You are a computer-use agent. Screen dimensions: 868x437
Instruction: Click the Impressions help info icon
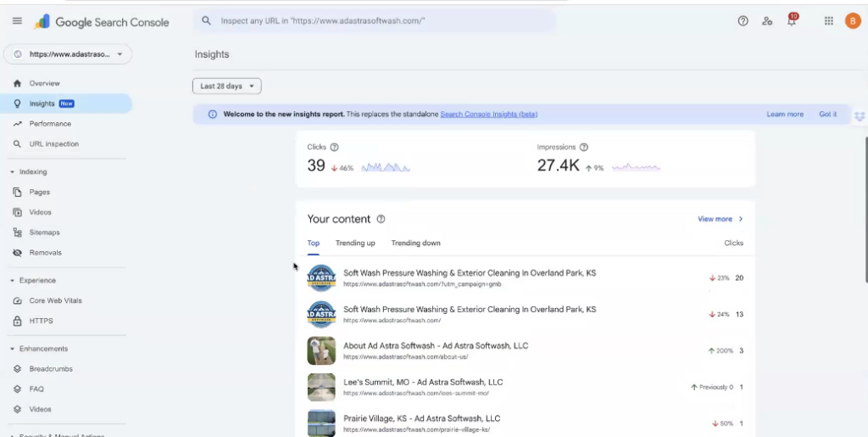click(584, 147)
